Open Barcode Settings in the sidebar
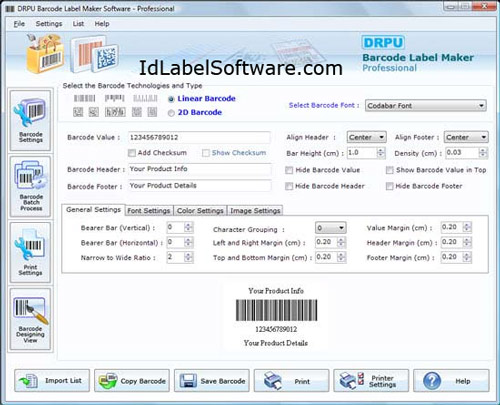 pyautogui.click(x=30, y=120)
